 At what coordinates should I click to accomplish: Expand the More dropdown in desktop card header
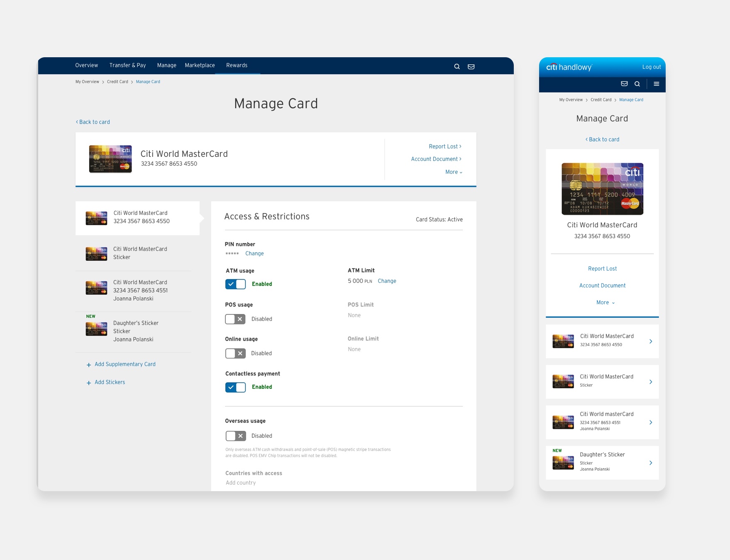[454, 172]
